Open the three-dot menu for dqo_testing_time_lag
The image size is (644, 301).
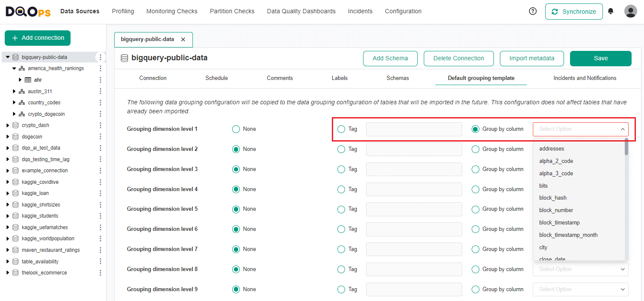pos(100,159)
